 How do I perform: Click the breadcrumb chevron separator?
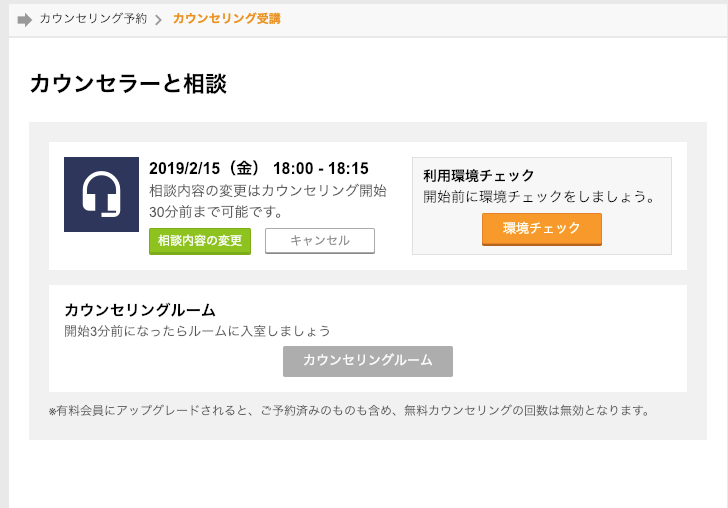click(x=158, y=20)
